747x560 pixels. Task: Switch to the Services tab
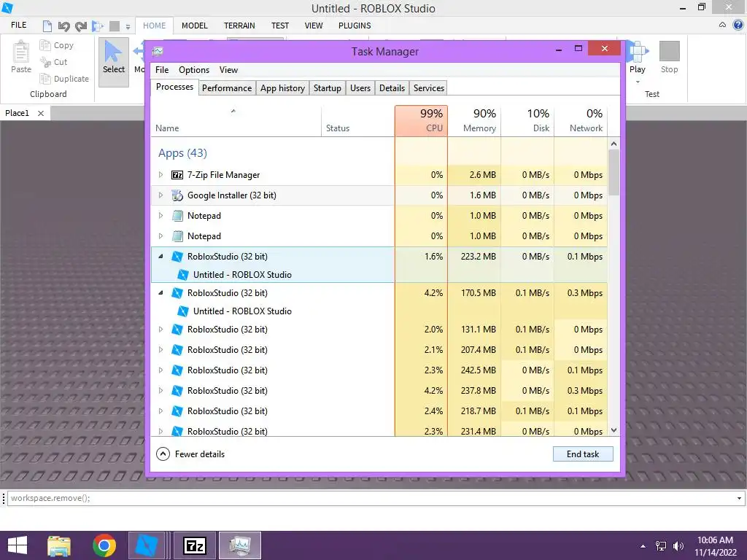(x=429, y=88)
